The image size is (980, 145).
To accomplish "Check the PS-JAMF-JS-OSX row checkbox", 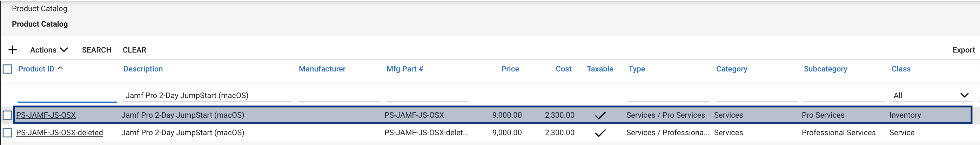I will click(x=7, y=115).
